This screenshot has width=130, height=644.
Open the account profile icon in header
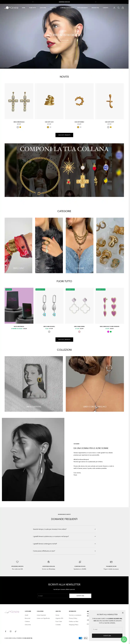point(114,8)
